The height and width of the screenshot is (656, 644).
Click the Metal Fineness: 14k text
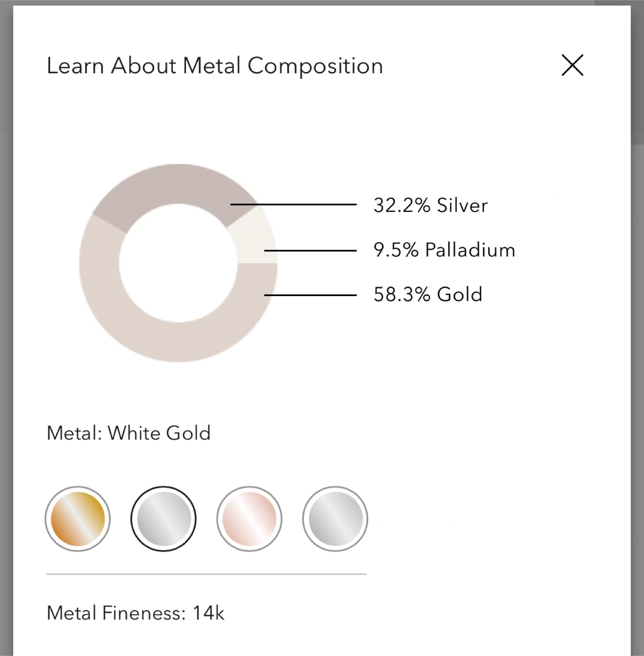click(x=135, y=613)
